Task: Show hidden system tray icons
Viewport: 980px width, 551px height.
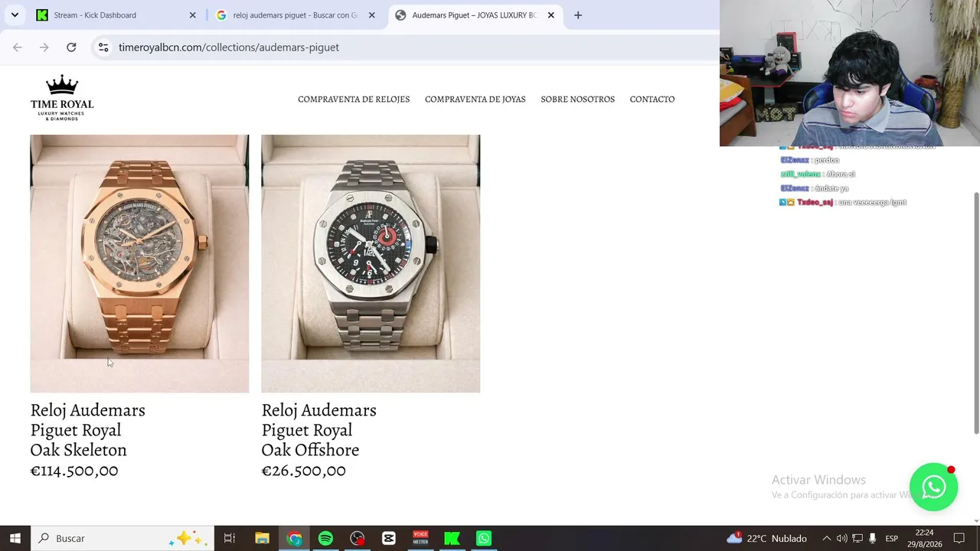Action: (x=826, y=538)
